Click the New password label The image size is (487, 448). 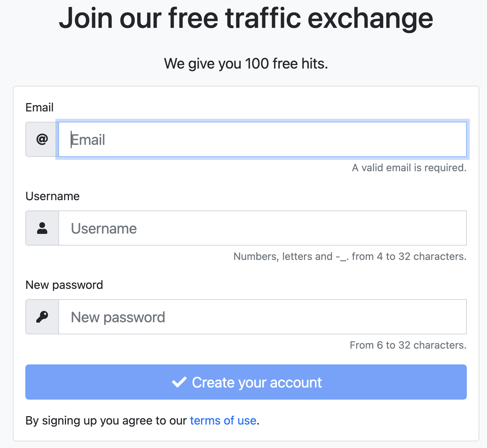64,285
